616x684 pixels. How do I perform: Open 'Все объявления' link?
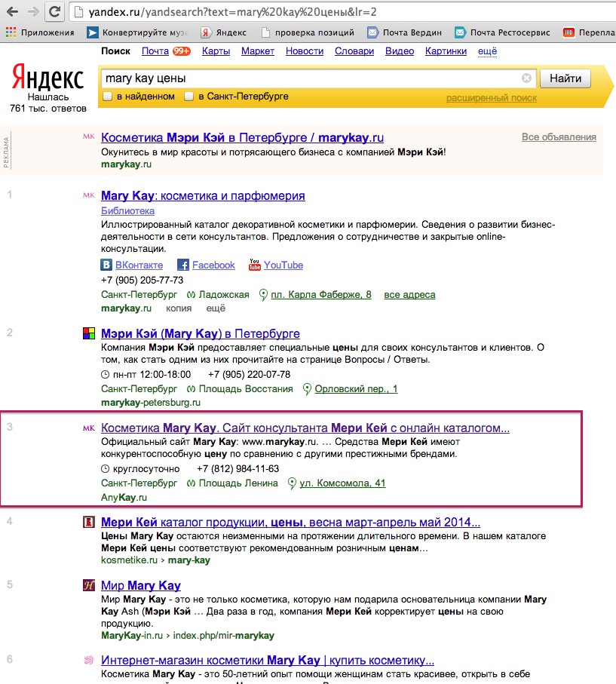(559, 137)
